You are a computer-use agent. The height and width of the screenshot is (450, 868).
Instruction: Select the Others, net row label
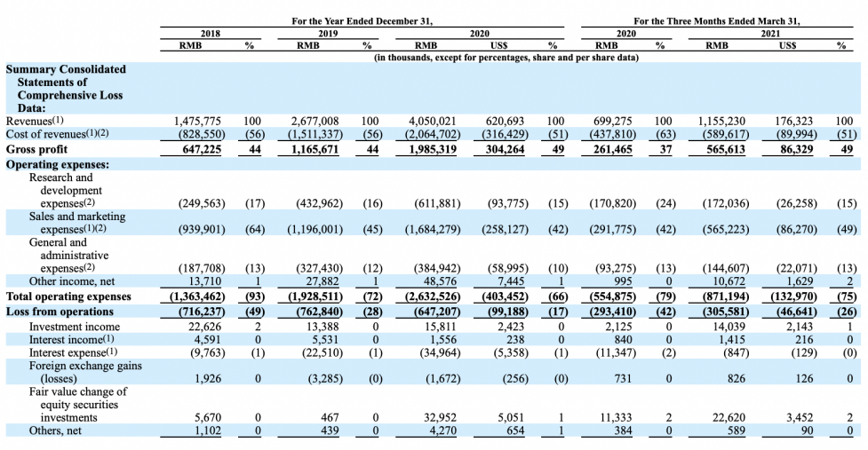(55, 431)
